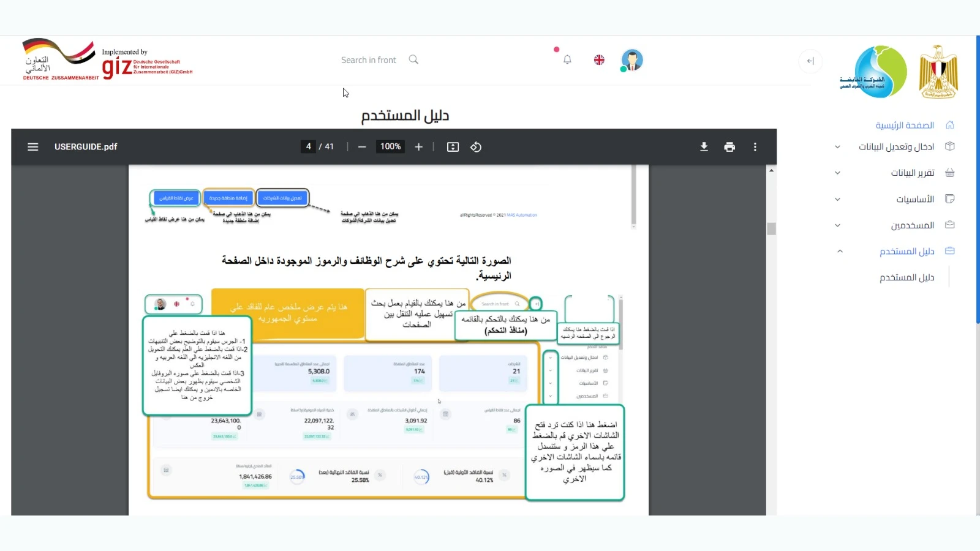Click the search magnifier icon
The image size is (980, 551).
tap(413, 59)
